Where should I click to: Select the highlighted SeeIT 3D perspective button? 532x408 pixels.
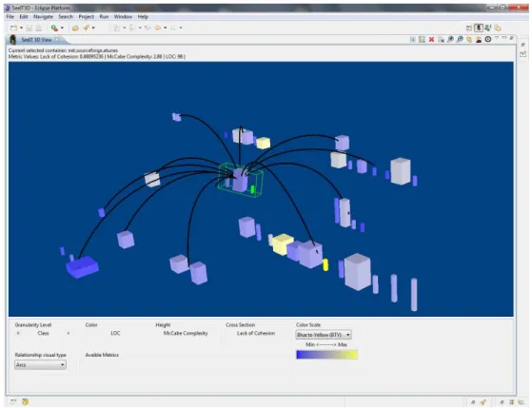pos(479,28)
